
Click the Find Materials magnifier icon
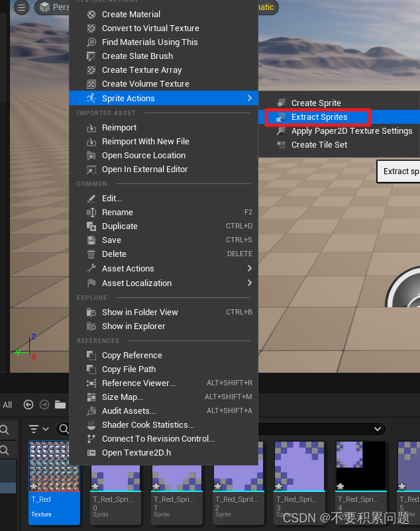(x=91, y=42)
